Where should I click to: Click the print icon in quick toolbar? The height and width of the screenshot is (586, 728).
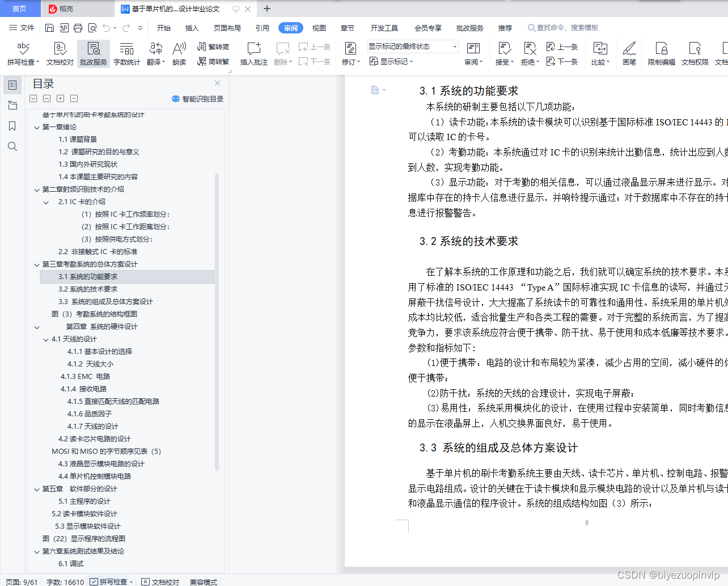[78, 28]
